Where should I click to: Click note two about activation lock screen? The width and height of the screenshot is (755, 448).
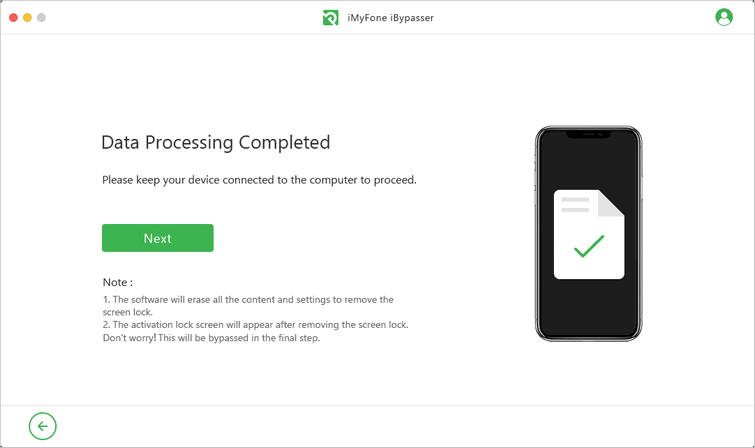[x=255, y=325]
